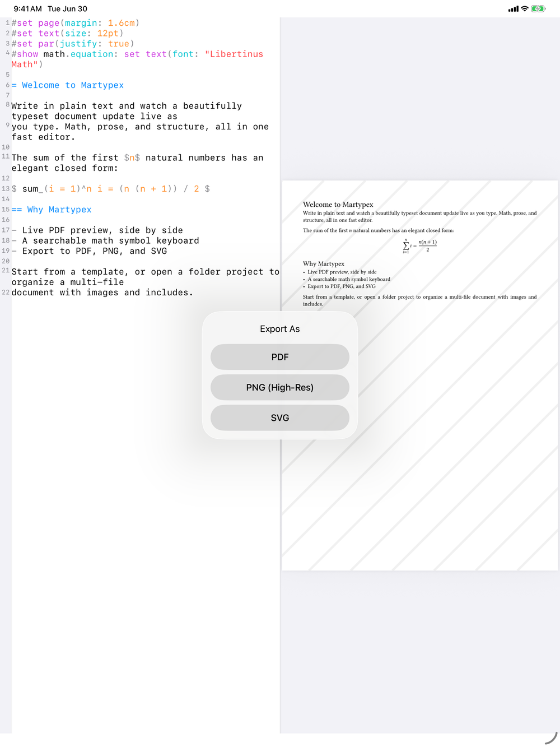Screen dimensions: 560x747
Task: Click 'Why Martypex' heading in preview
Action: 324,263
